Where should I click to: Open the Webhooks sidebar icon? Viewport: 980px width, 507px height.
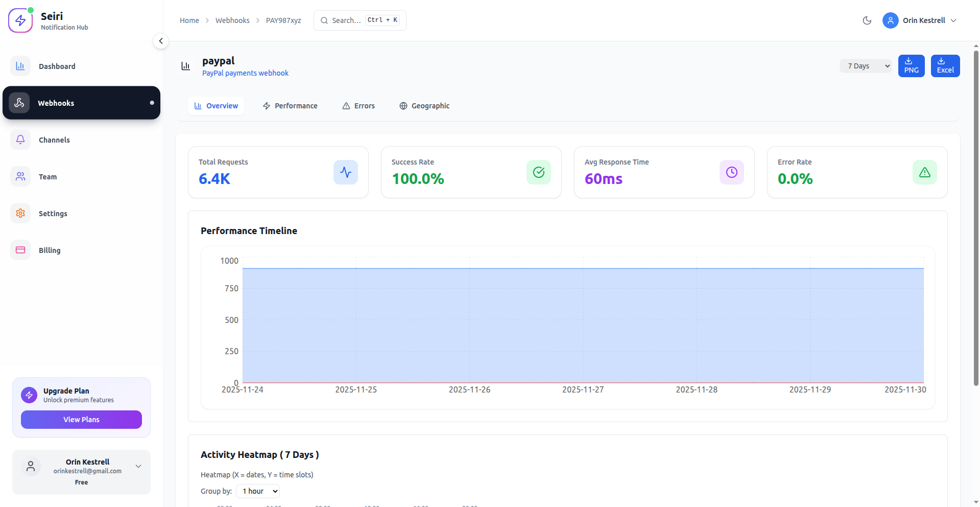[x=19, y=102]
